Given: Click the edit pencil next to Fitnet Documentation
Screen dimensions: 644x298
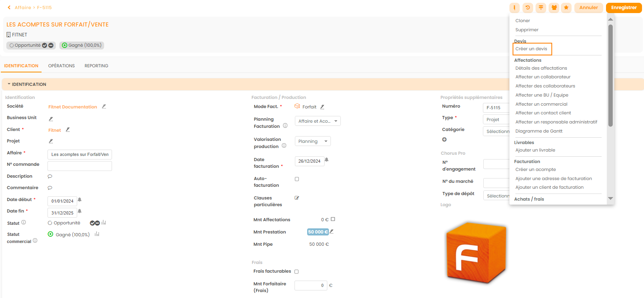Looking at the screenshot, I should [104, 106].
